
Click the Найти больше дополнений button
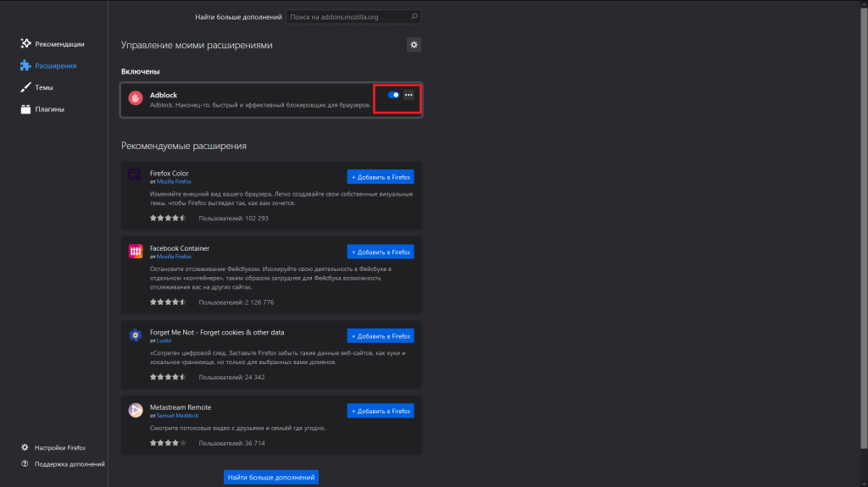[271, 478]
